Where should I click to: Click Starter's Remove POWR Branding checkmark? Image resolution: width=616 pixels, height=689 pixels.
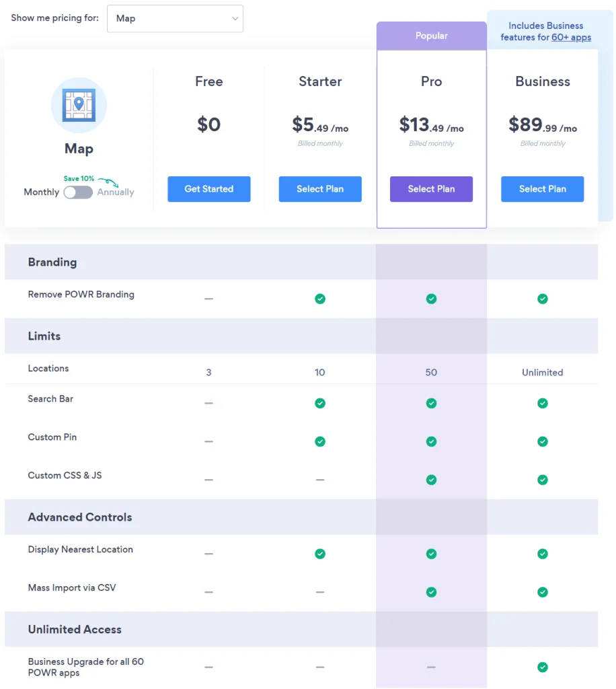coord(320,299)
